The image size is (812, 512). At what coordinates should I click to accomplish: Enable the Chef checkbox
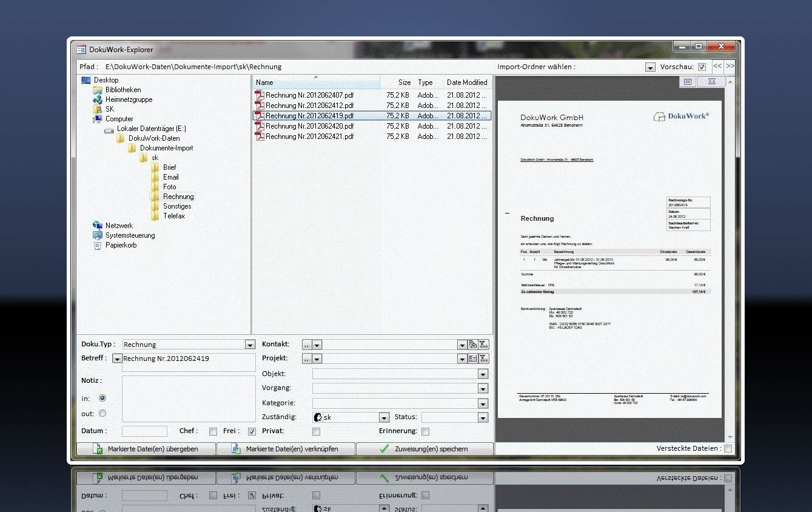[213, 432]
